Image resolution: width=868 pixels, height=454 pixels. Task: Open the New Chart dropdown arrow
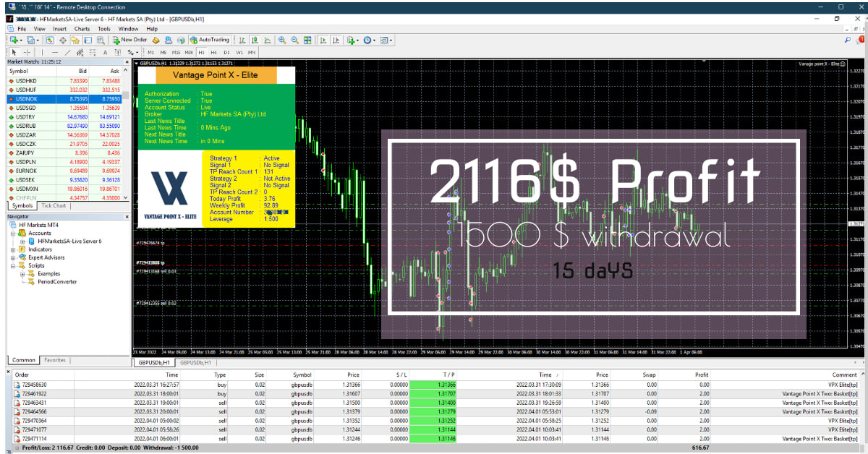coord(21,40)
